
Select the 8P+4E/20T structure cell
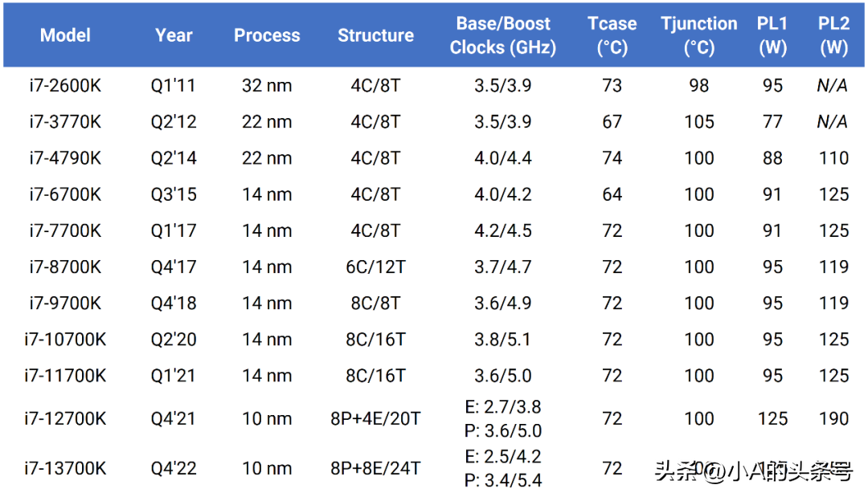375,418
